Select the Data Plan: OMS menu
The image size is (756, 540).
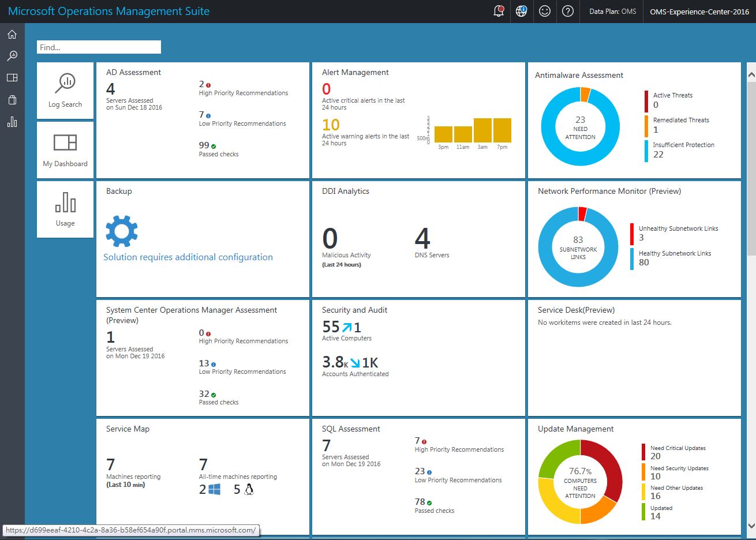tap(612, 11)
